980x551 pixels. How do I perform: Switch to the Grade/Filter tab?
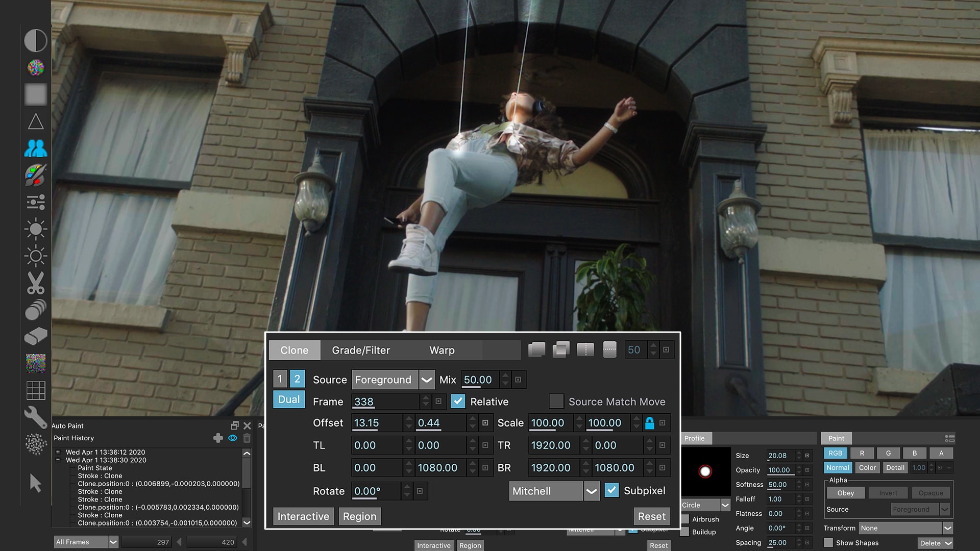(x=361, y=350)
